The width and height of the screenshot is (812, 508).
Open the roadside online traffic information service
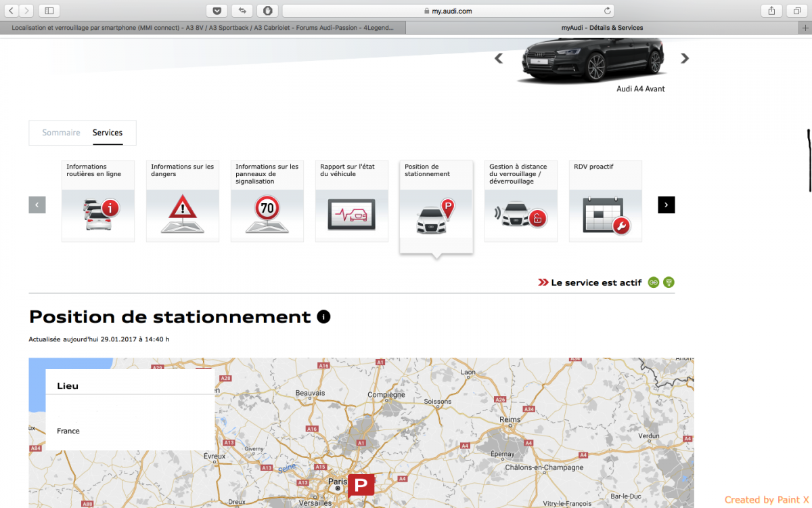pos(98,201)
